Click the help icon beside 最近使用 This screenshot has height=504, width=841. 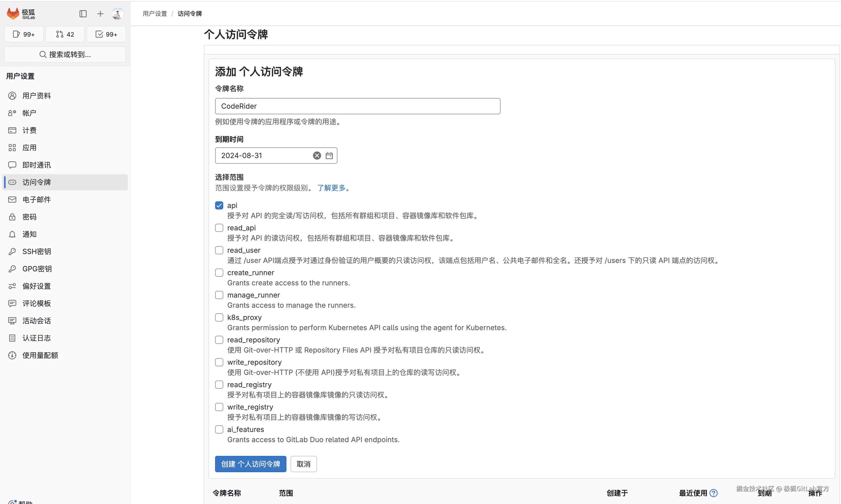(713, 493)
